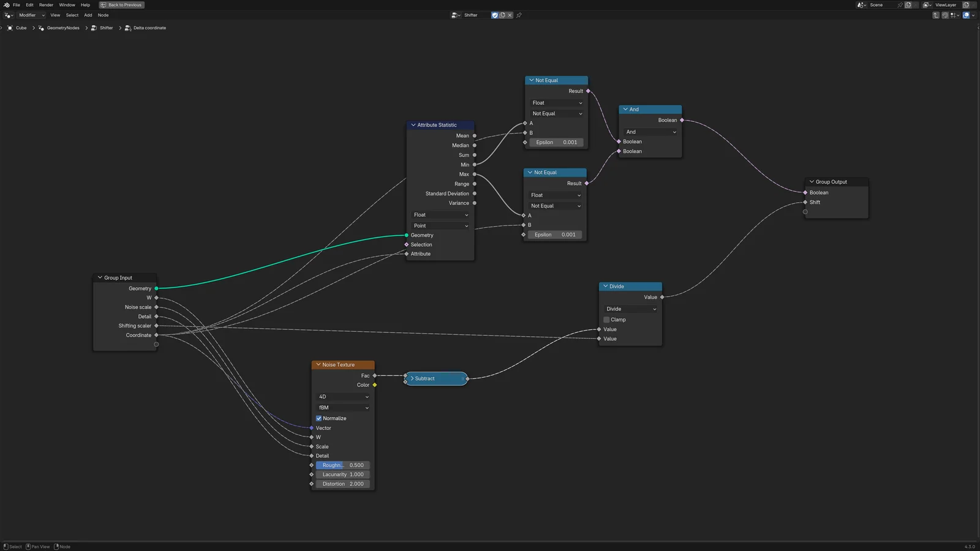Toggle the Normalize checkbox in Noise Texture
This screenshot has height=551, width=980.
click(318, 419)
